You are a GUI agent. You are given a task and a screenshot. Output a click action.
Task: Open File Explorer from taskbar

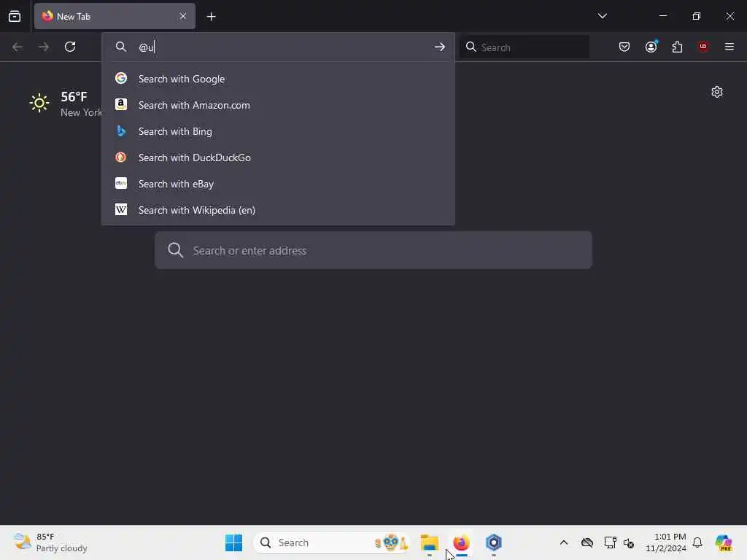coord(429,542)
